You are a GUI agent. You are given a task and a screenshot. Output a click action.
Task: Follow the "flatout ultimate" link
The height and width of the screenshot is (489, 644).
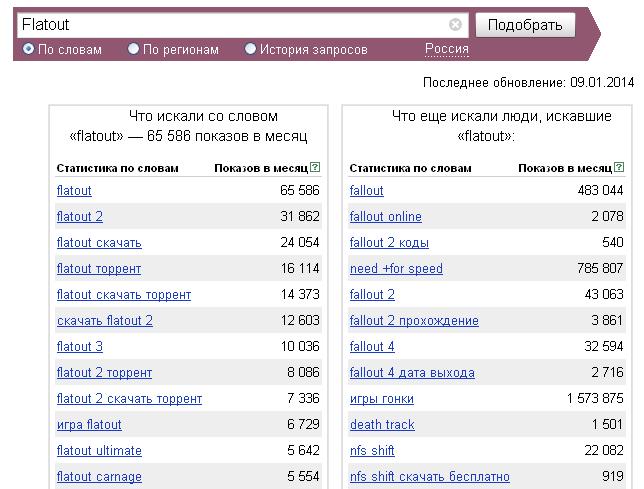point(99,451)
